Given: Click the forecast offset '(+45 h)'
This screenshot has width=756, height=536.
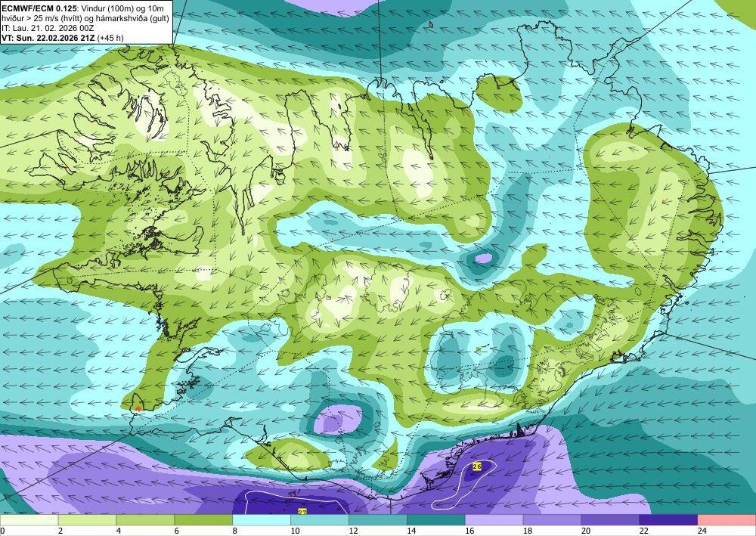Looking at the screenshot, I should pyautogui.click(x=110, y=38).
